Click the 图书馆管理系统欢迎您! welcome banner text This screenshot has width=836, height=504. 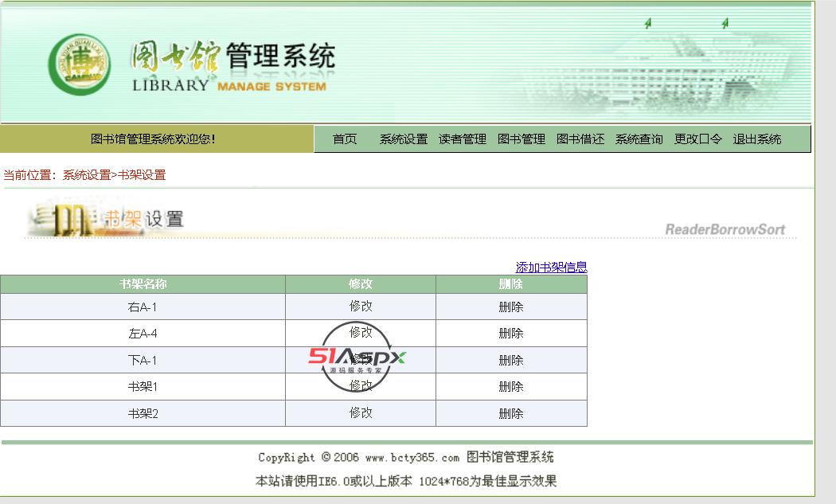coord(153,139)
